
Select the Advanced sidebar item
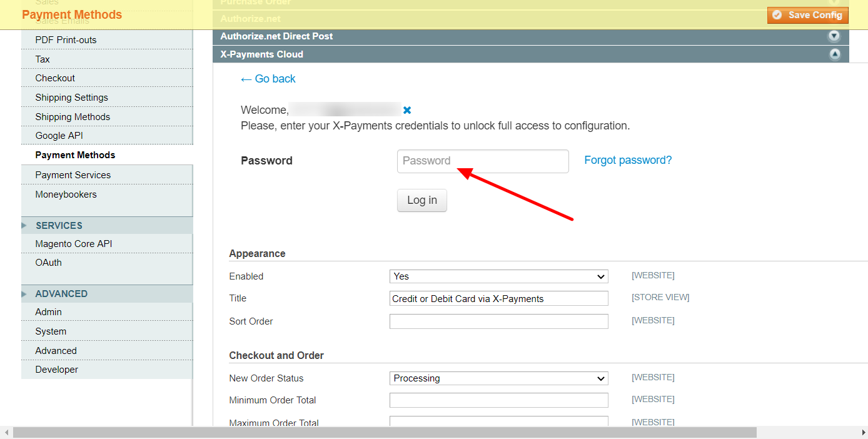pos(107,351)
